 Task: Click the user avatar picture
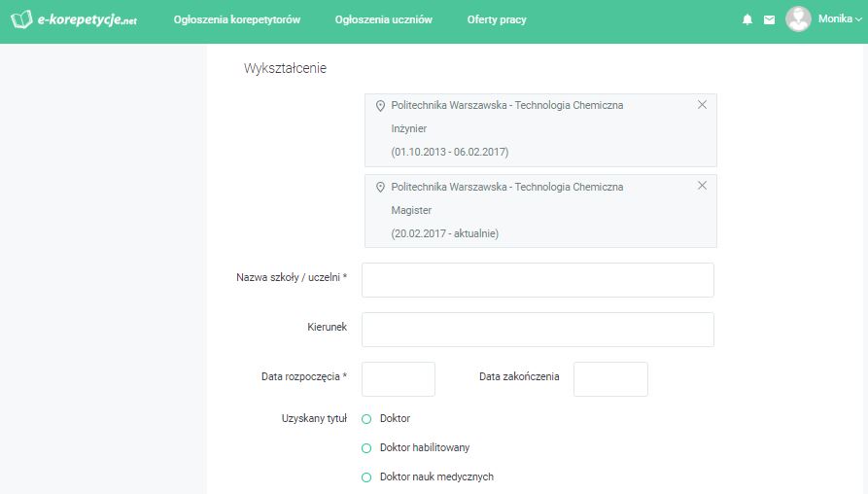pos(798,19)
